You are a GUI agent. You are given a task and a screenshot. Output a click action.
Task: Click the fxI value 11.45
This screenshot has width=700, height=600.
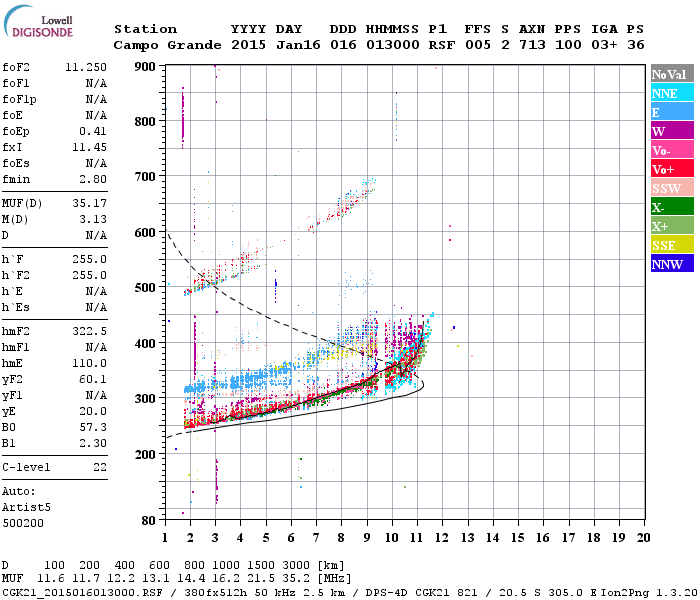click(x=89, y=147)
